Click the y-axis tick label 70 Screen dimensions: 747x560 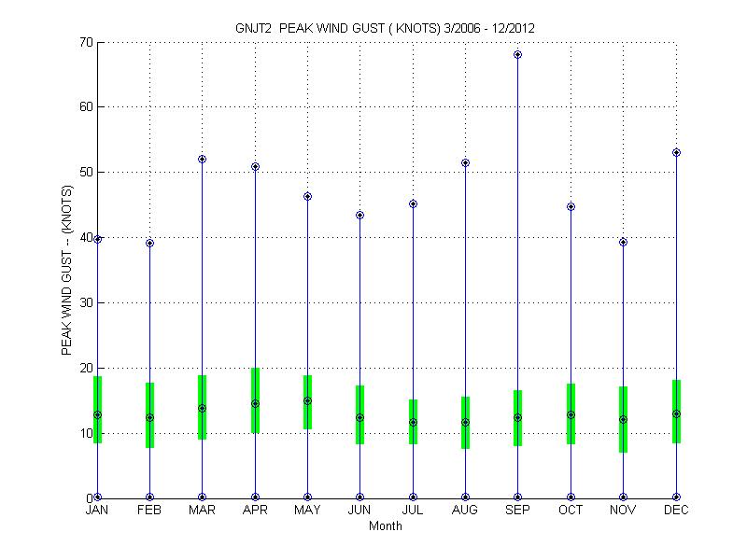point(86,42)
